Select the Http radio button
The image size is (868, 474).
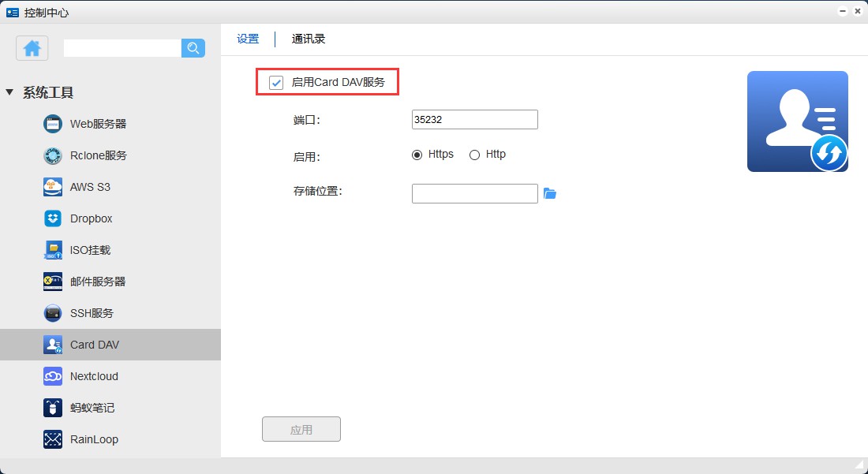coord(473,155)
